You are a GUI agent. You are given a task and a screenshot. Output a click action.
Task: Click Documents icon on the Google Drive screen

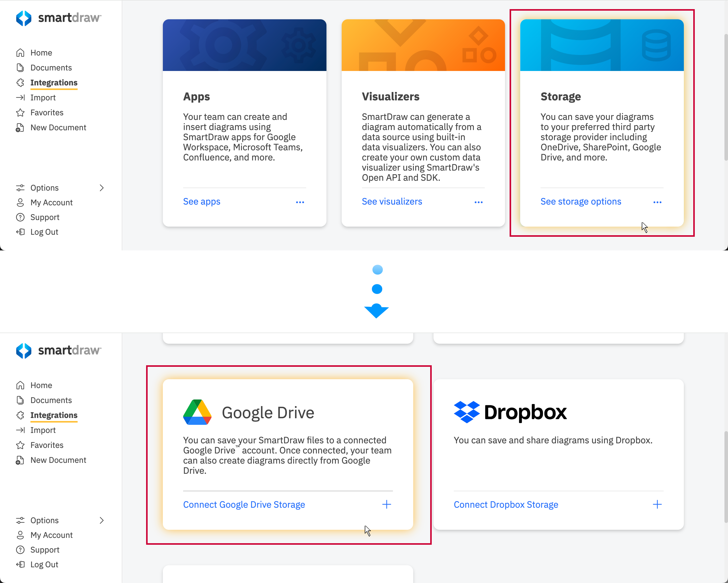click(20, 400)
